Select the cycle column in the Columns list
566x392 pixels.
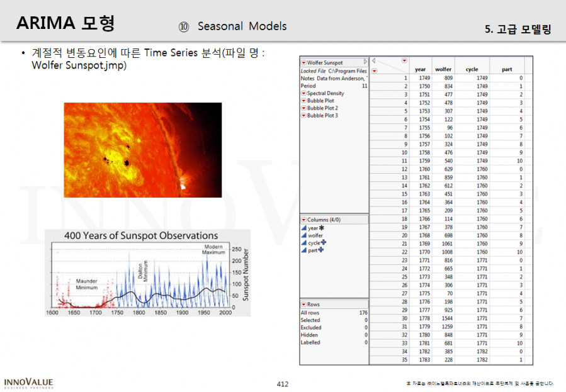[x=314, y=243]
